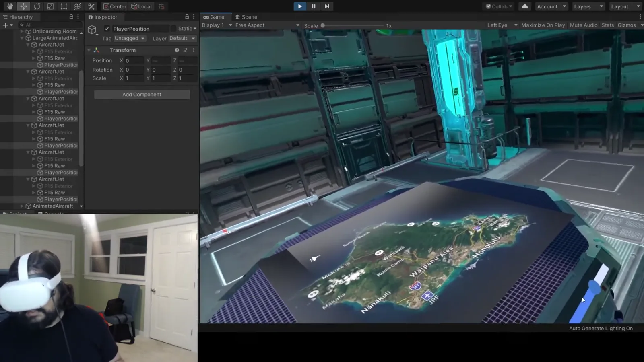Select the Hand tool in toolbar
644x362 pixels.
[10, 6]
